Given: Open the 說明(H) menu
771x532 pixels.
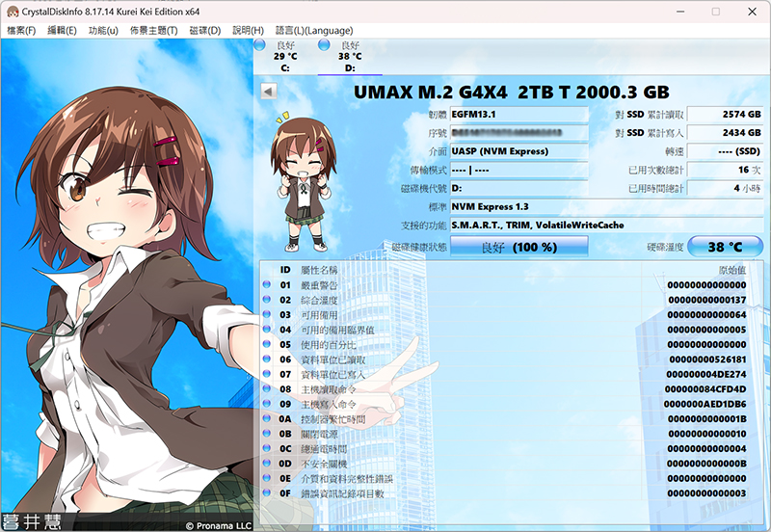Looking at the screenshot, I should [x=249, y=31].
